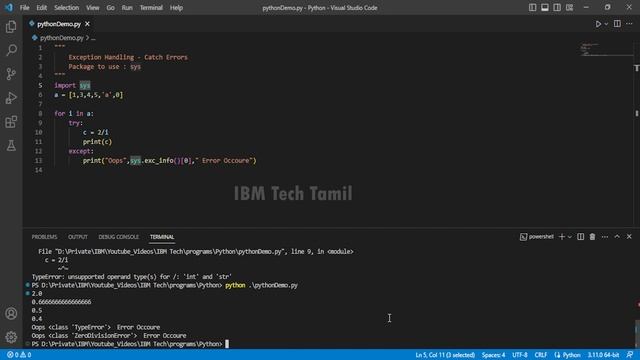The image size is (640, 360).
Task: Click UTF-8 encoding status
Action: coord(520,355)
